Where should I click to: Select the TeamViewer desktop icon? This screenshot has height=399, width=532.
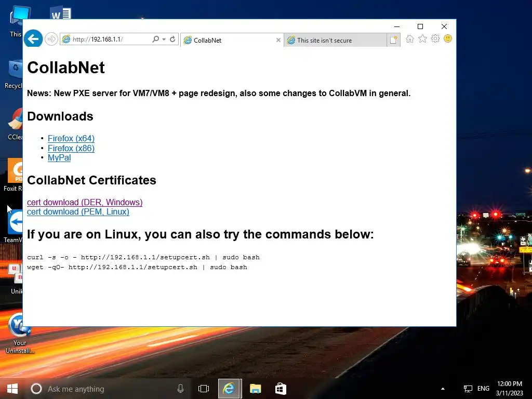tap(14, 227)
